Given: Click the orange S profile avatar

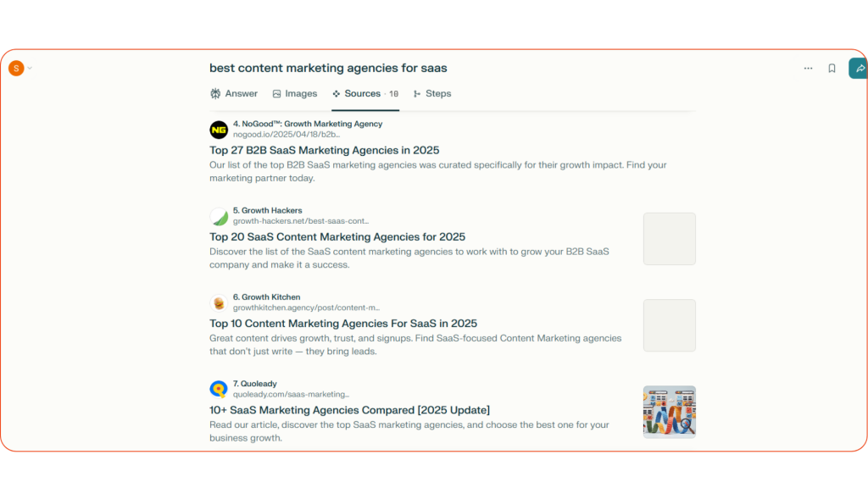Looking at the screenshot, I should (16, 69).
